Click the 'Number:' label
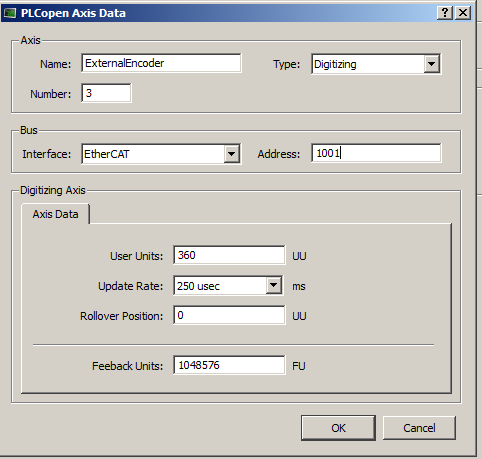This screenshot has height=459, width=482. coord(51,94)
